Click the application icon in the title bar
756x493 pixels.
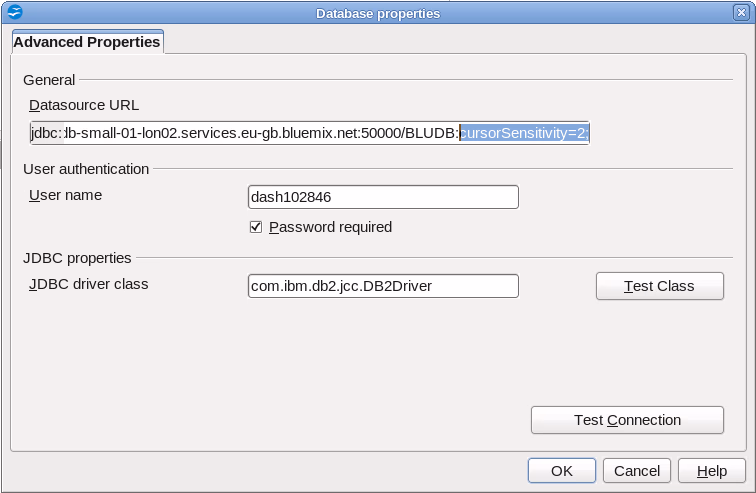pos(14,13)
